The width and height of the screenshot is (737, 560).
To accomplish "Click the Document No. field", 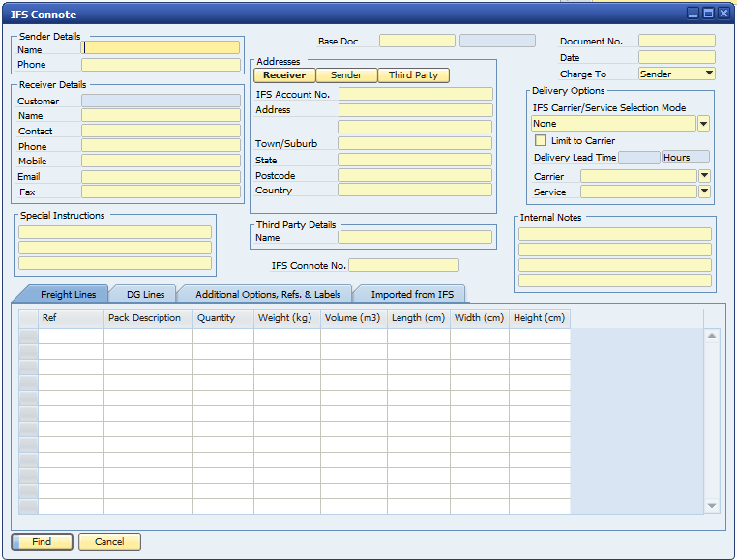I will (676, 41).
